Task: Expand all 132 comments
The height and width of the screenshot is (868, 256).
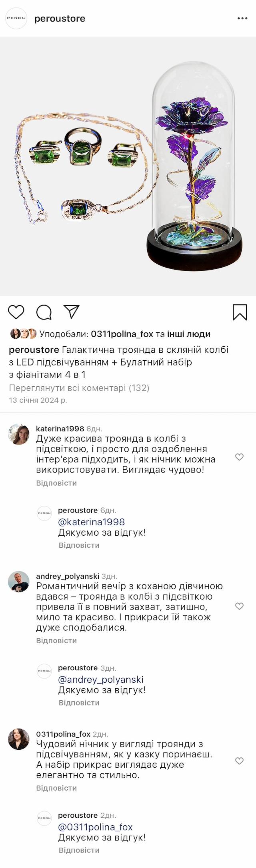Action: (x=79, y=388)
